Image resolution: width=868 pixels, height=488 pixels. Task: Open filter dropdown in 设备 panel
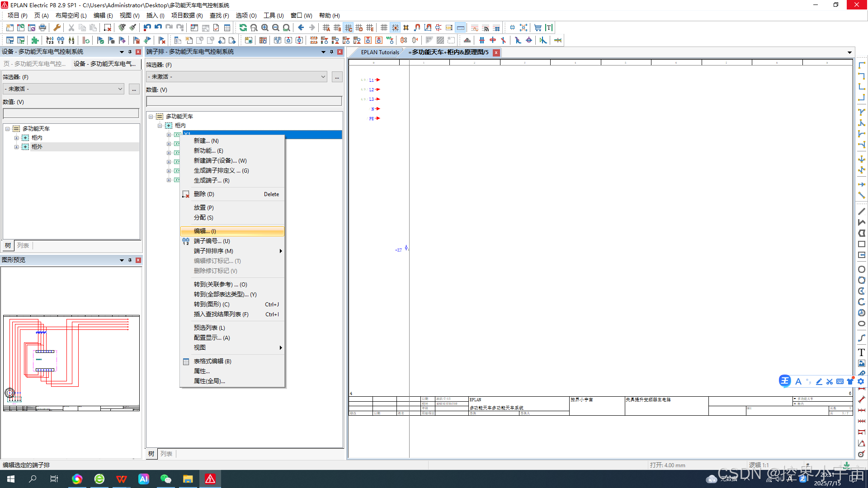pos(120,89)
